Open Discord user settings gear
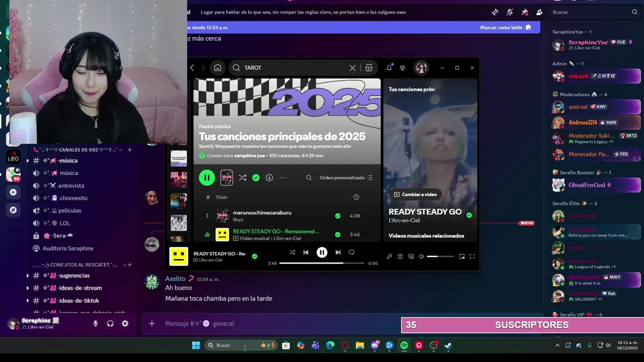The height and width of the screenshot is (362, 644). point(125,324)
